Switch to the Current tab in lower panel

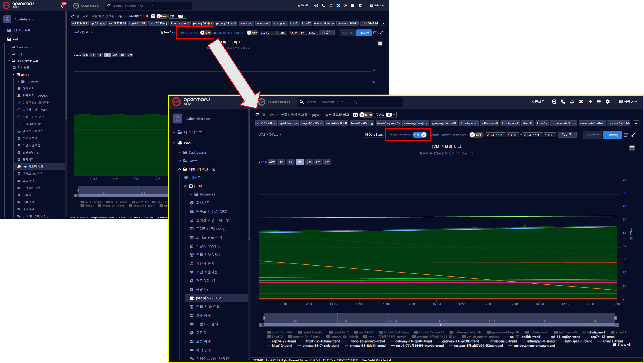(x=593, y=135)
